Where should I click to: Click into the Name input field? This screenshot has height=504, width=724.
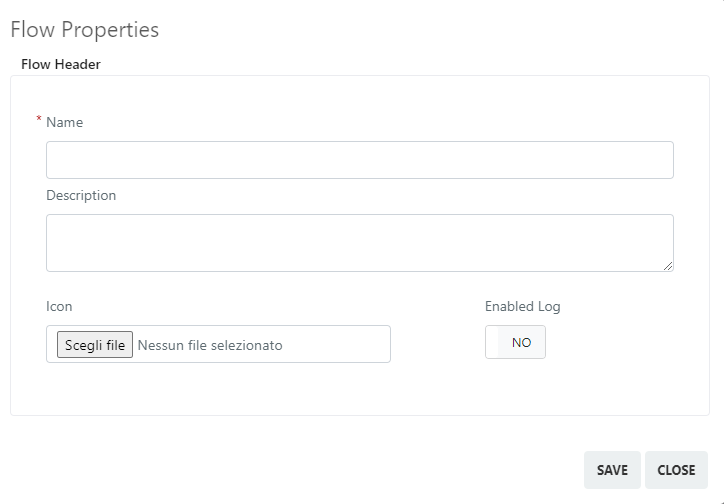[360, 160]
